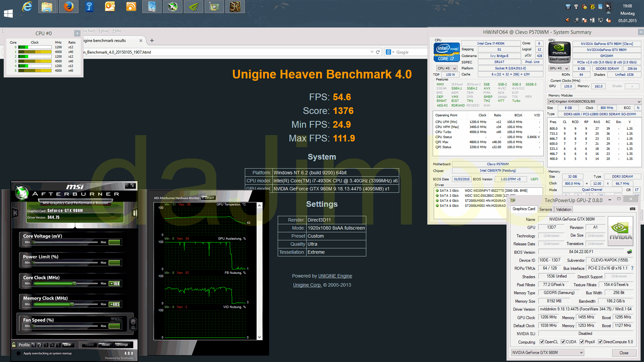Click GPU-Z BIOS save chip icon
Screen dimensions: 644x362
[630, 252]
